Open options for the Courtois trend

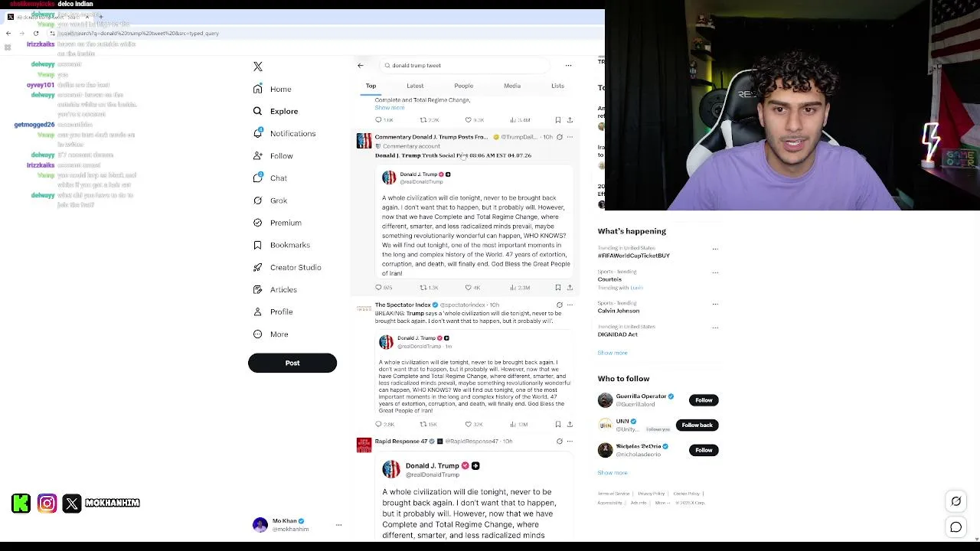pos(715,272)
